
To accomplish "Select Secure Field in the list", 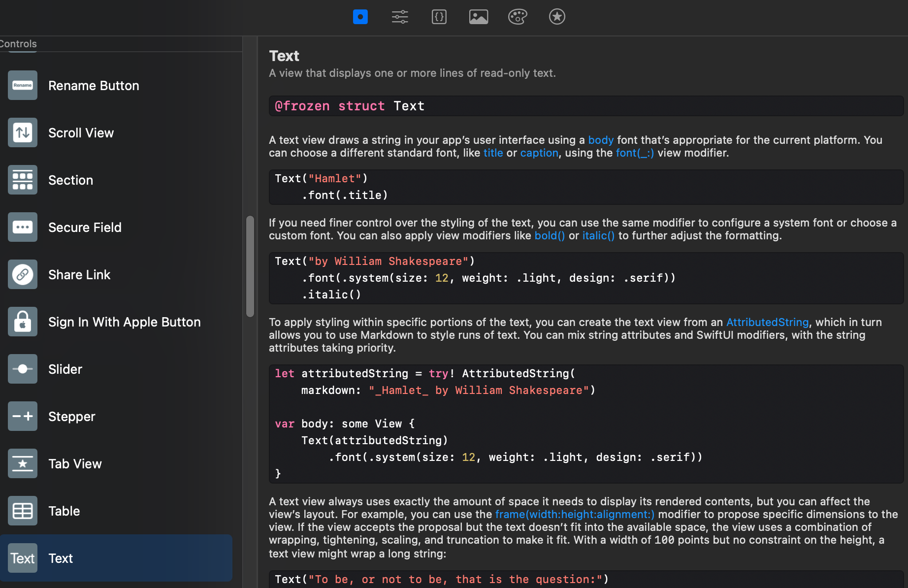I will 85,228.
